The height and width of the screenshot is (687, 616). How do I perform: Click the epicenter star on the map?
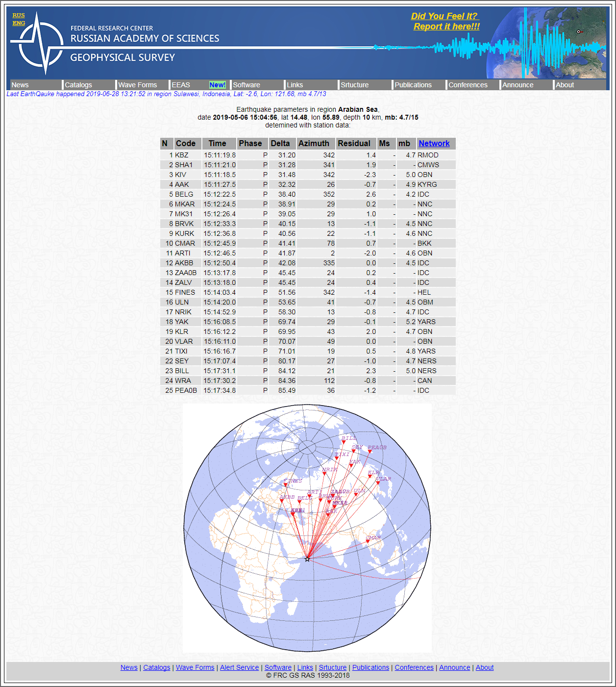tap(307, 559)
